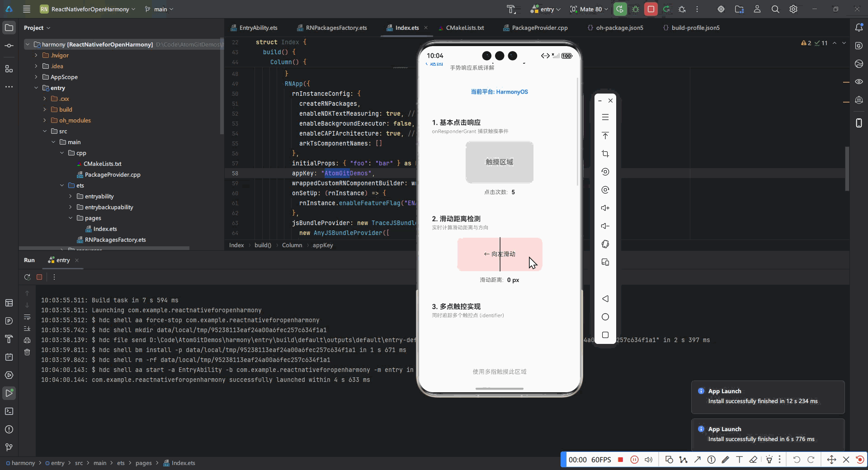Take emulator screenshot crop icon
This screenshot has height=470, width=868.
pos(605,154)
